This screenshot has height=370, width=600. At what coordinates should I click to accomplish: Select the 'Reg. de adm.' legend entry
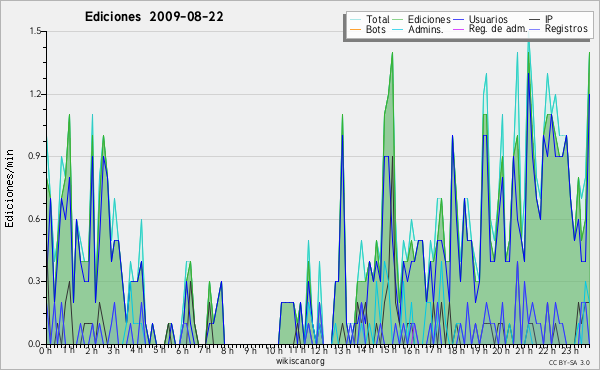pyautogui.click(x=498, y=29)
